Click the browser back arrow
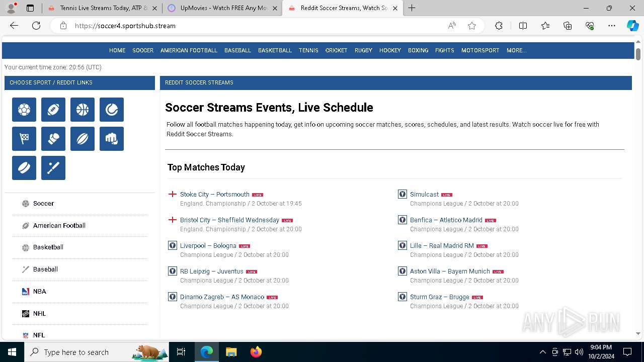The image size is (644, 362). pos(14,26)
